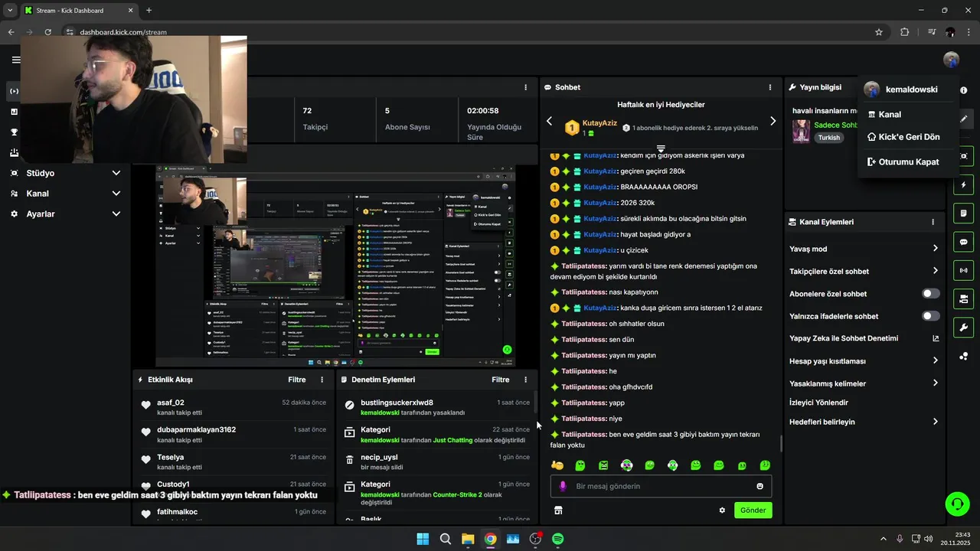Open the Kanal Eylemleri three-dot menu
The height and width of the screenshot is (551, 980).
pos(933,222)
